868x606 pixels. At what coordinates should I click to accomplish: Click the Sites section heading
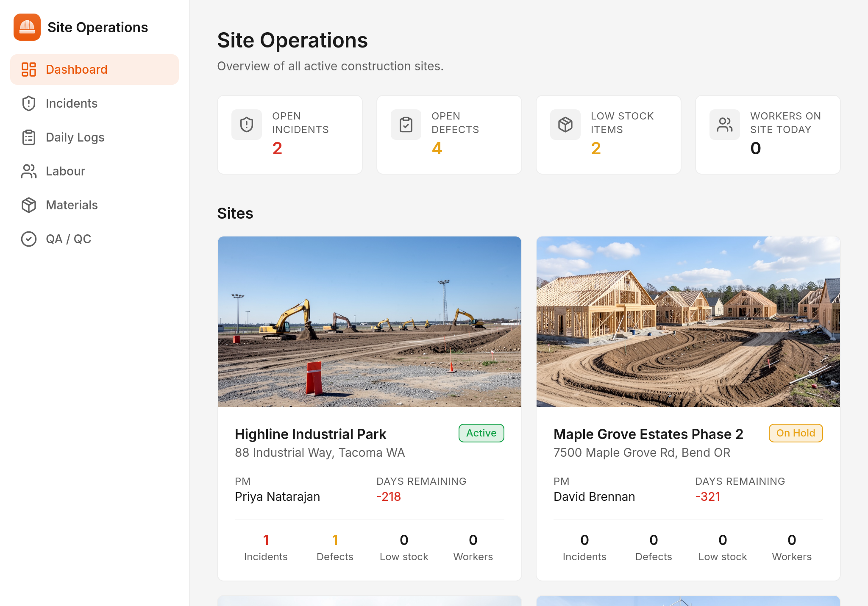235,213
